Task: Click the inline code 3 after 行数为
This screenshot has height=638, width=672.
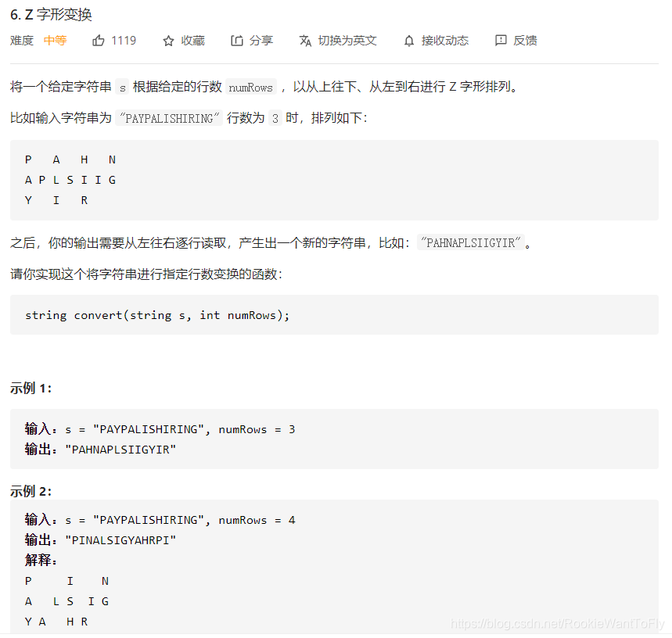Action: coord(275,118)
